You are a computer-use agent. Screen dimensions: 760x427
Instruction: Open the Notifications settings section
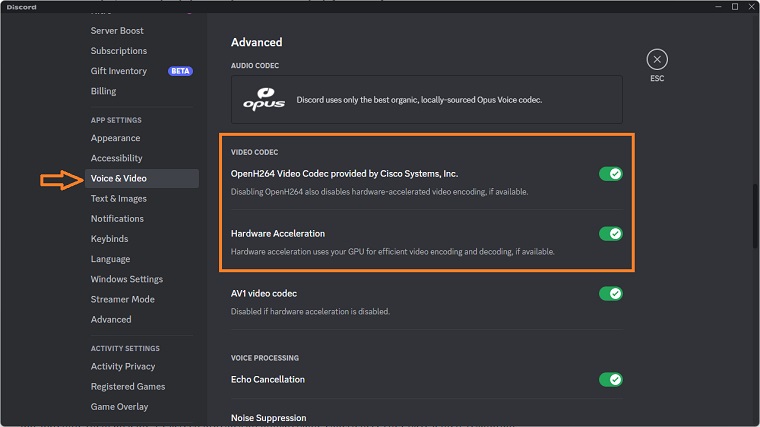coord(117,219)
